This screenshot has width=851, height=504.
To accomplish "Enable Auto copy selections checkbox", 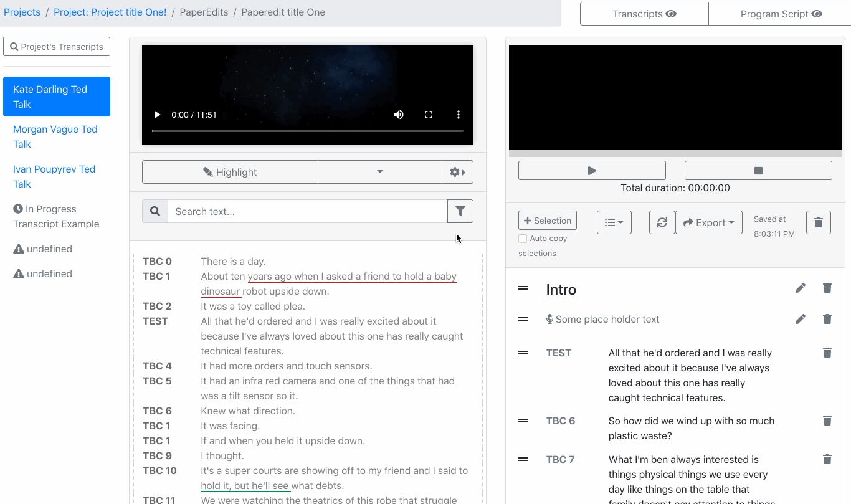I will (x=523, y=239).
